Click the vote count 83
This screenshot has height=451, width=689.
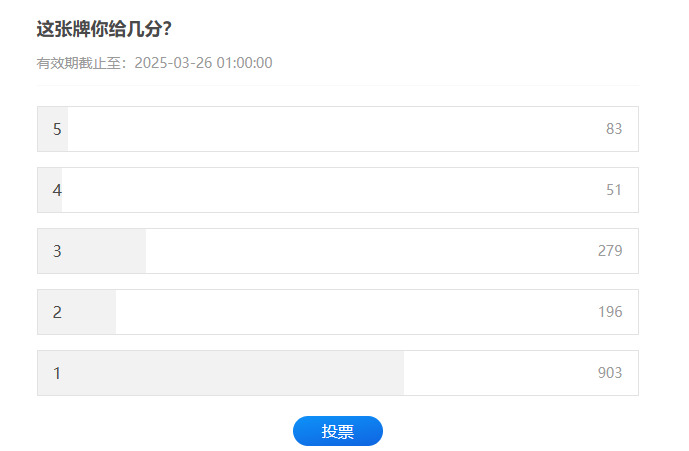pos(614,129)
